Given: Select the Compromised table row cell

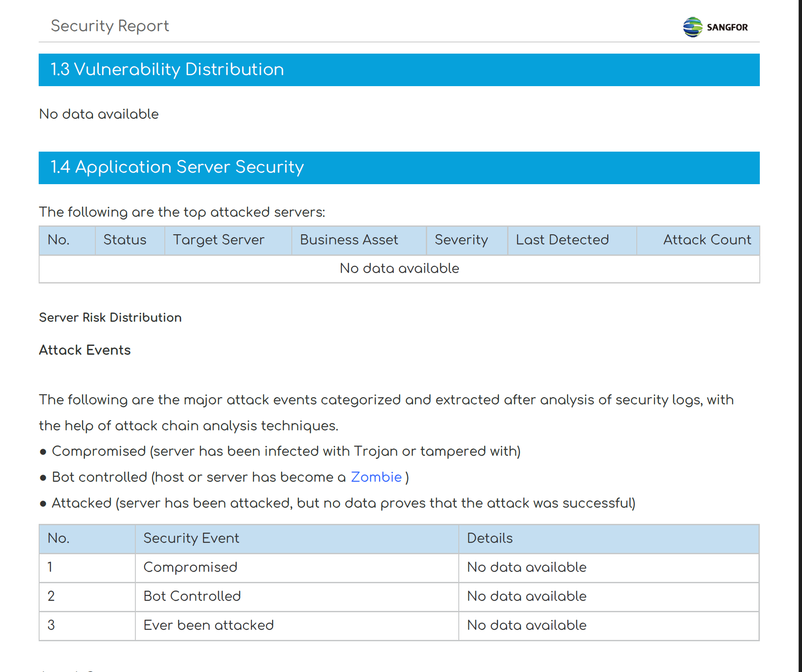Looking at the screenshot, I should [190, 567].
